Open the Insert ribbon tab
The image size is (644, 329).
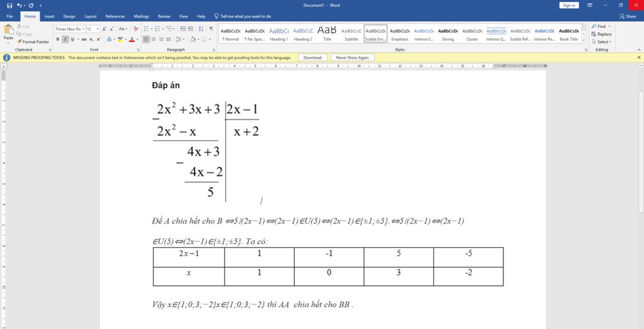(x=49, y=16)
